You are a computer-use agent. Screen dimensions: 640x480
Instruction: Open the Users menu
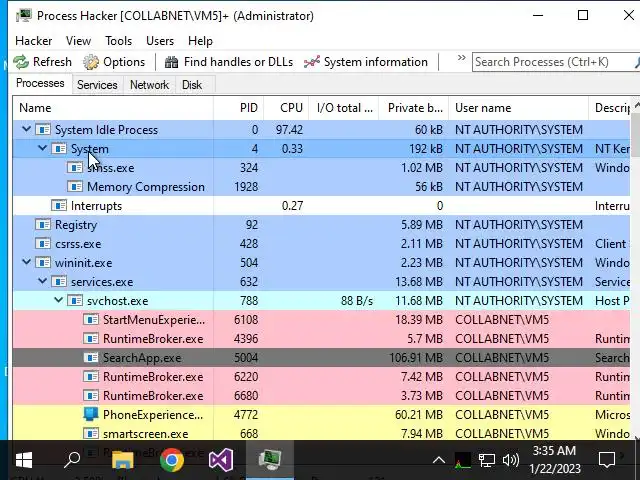tap(160, 41)
